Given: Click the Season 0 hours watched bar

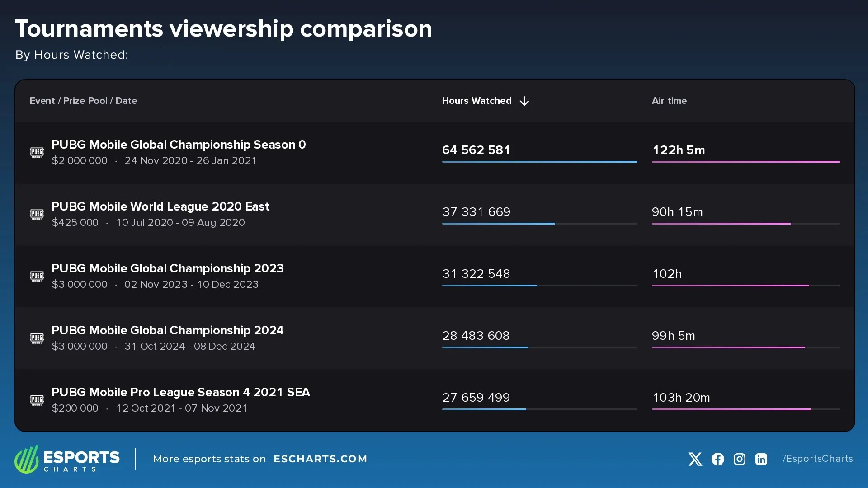Looking at the screenshot, I should point(539,162).
